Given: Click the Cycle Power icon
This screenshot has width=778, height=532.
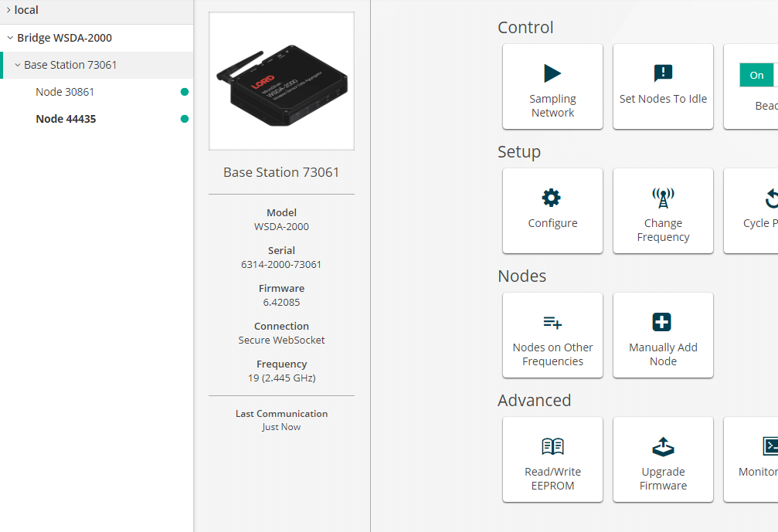Looking at the screenshot, I should pos(771,198).
